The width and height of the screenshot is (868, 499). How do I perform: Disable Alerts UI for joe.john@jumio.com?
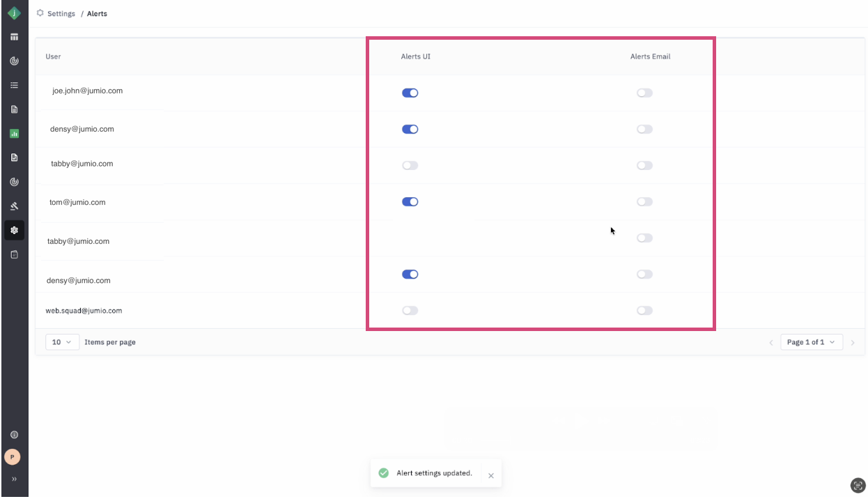[x=410, y=93]
